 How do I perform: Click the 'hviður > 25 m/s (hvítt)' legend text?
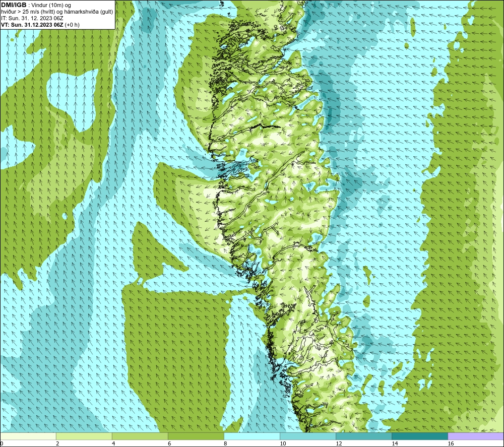click(28, 12)
